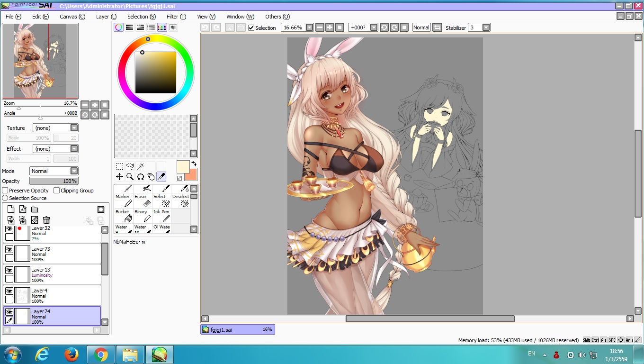Add a layer mask
Screen dimensions: 644x364
pyautogui.click(x=101, y=209)
